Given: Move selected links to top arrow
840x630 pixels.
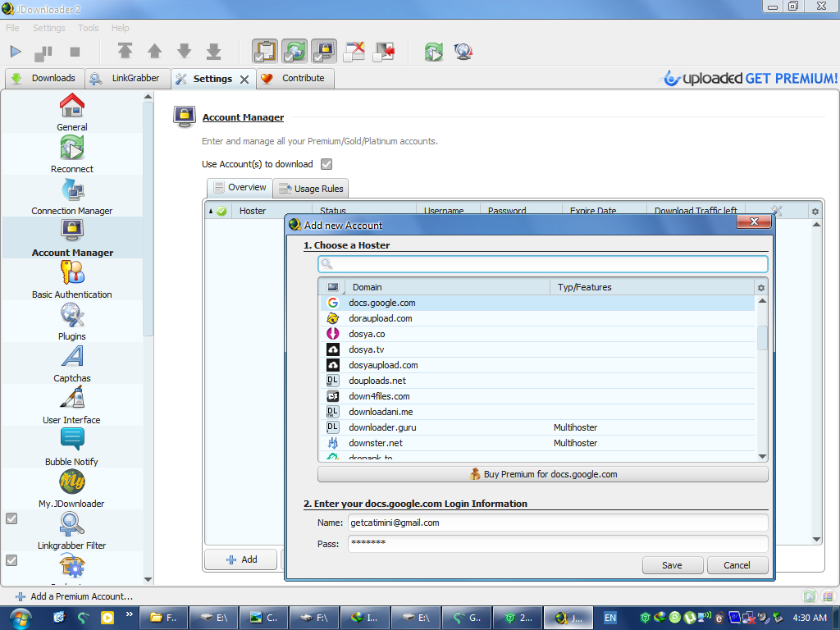Looking at the screenshot, I should [x=125, y=51].
